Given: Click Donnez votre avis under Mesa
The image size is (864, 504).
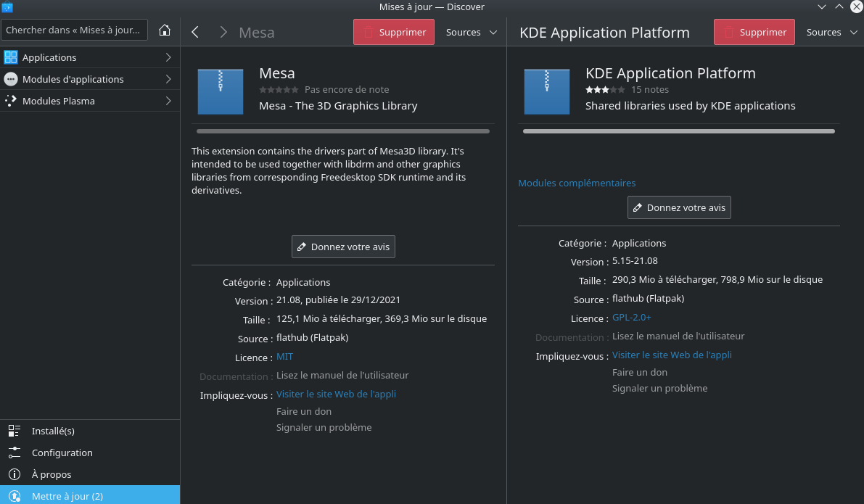Looking at the screenshot, I should pyautogui.click(x=343, y=247).
